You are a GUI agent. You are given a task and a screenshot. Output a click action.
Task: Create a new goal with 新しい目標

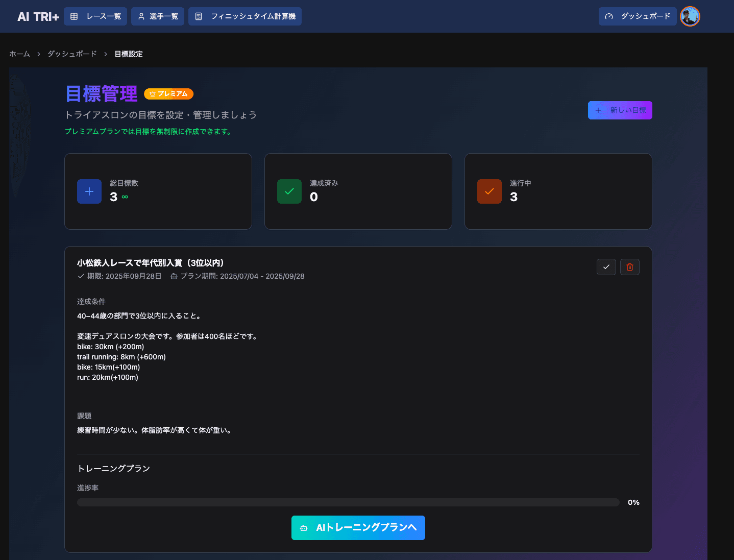click(620, 110)
